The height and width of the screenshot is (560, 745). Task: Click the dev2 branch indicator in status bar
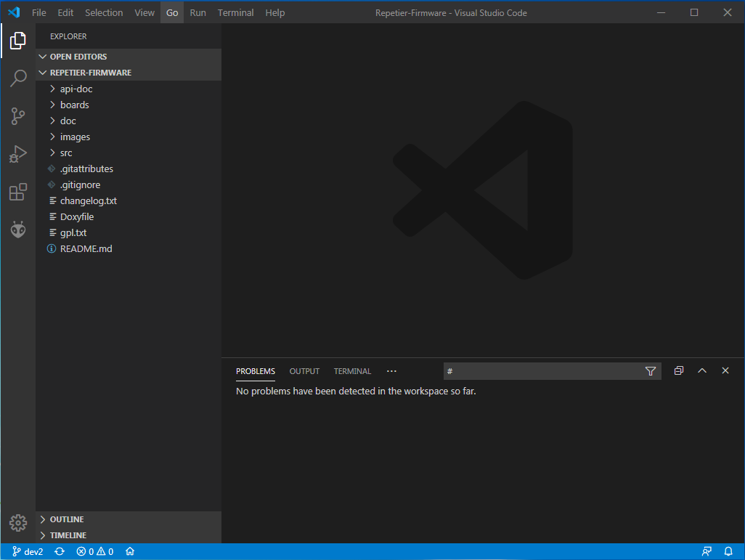(28, 551)
